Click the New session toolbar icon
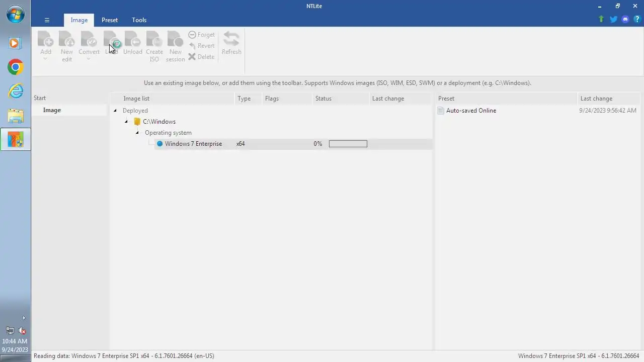The image size is (644, 362). pyautogui.click(x=175, y=39)
